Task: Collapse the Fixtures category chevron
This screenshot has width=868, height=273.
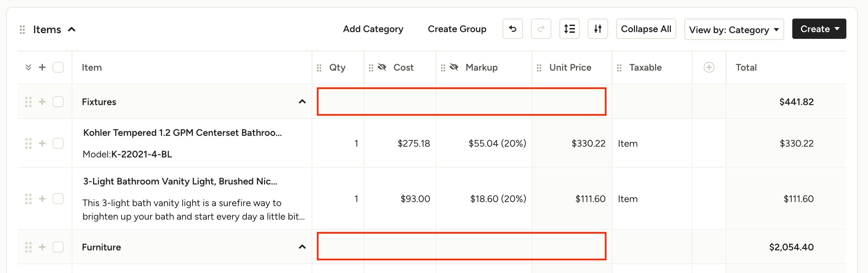Action: (302, 102)
